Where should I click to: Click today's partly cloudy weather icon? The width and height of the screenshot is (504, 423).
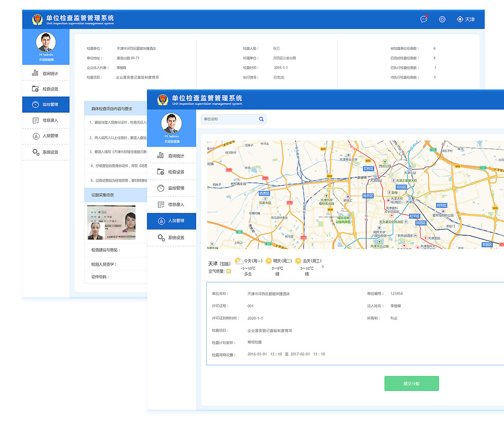239,261
